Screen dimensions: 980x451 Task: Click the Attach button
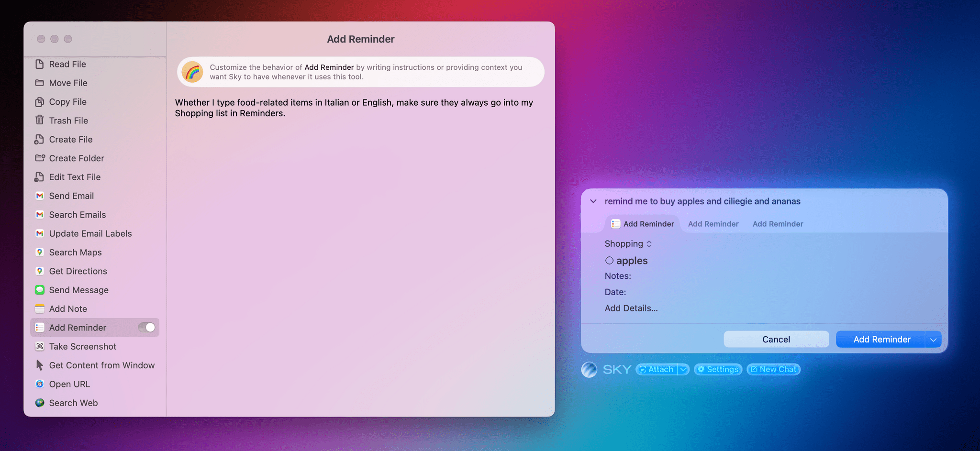pos(657,369)
